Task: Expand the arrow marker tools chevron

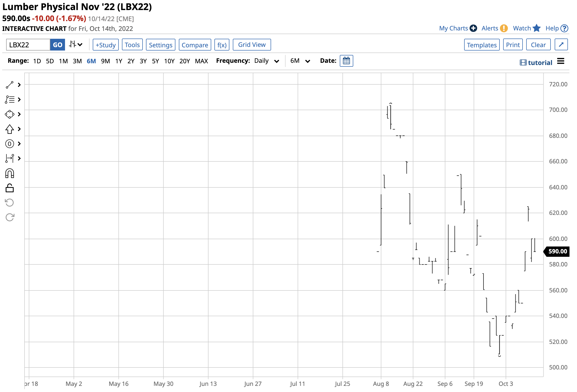Action: pos(19,129)
